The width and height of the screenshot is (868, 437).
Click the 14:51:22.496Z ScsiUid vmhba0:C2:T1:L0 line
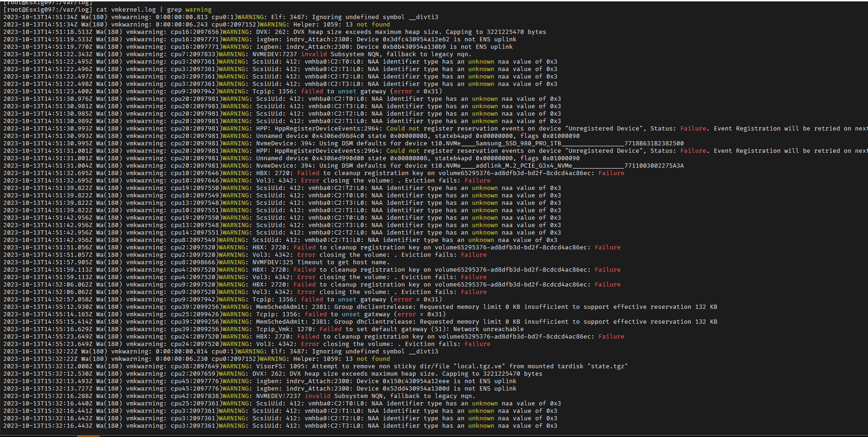click(280, 69)
